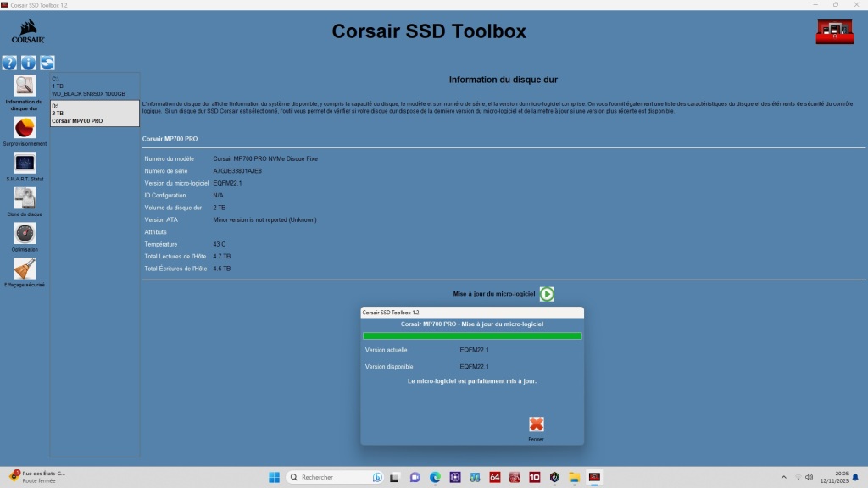Select the WD_BLACK SN850X drive
868x488 pixels.
(93, 85)
